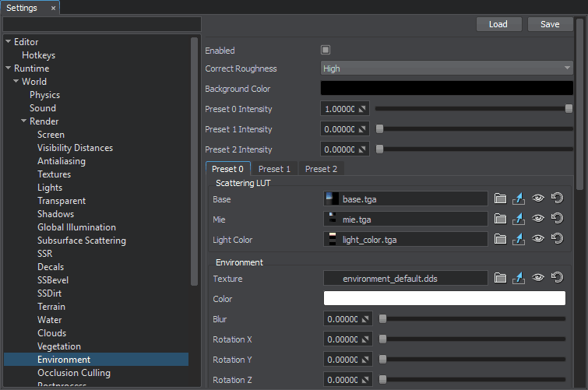Open the Correct Roughness dropdown
588x390 pixels.
(x=447, y=69)
